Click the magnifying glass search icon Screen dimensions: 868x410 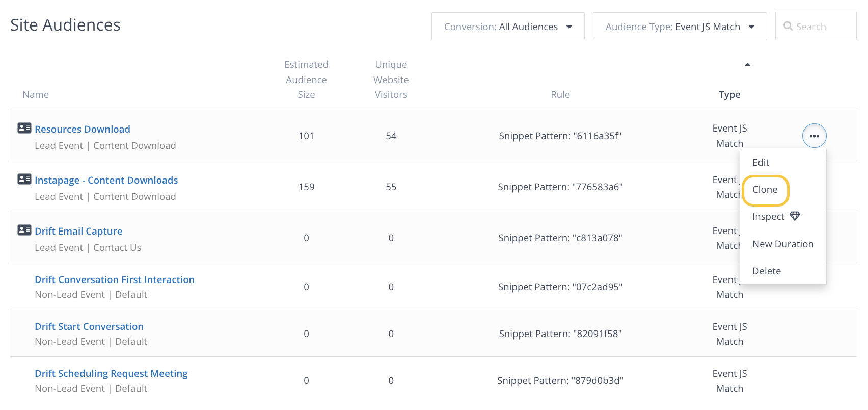point(788,27)
